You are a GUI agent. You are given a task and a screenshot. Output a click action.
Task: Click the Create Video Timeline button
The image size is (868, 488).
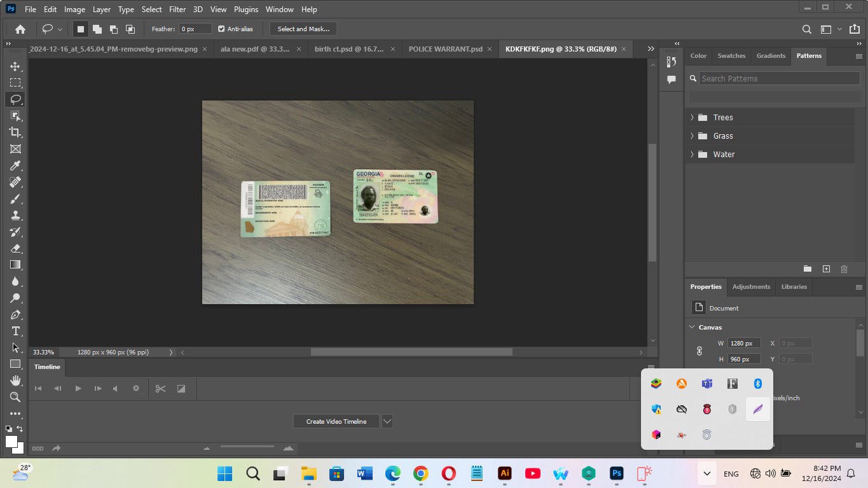pos(336,421)
